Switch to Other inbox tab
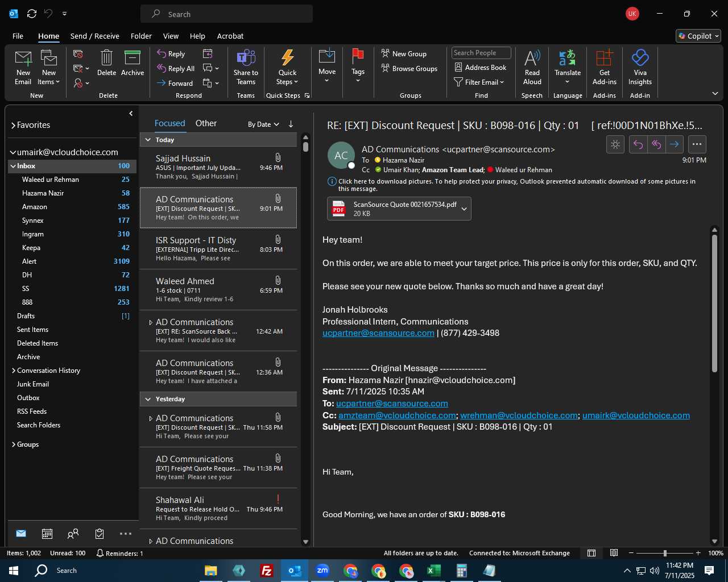The image size is (728, 582). pyautogui.click(x=206, y=123)
